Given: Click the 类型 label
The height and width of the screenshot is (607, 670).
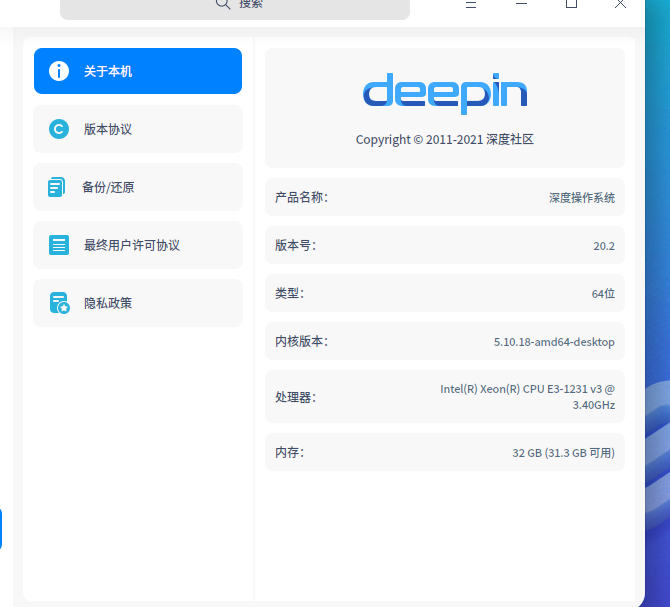Looking at the screenshot, I should [289, 293].
